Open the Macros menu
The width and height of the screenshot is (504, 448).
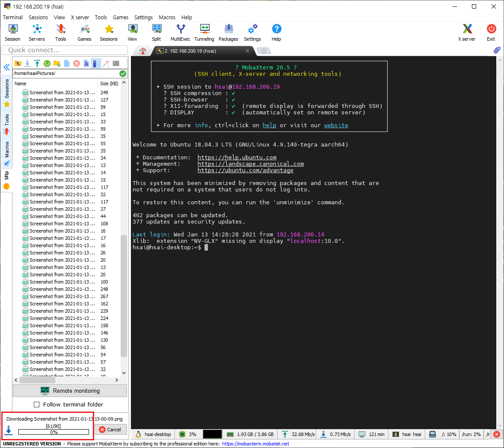tap(167, 18)
